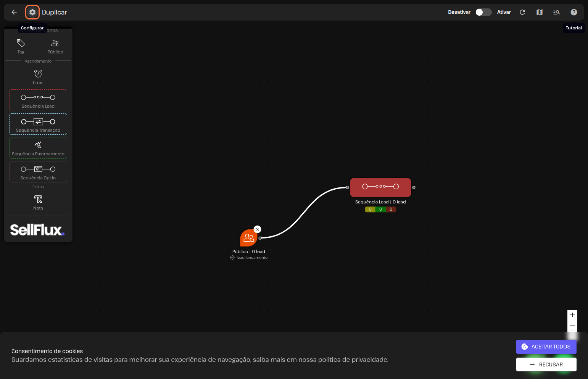Add a Nota from the Extras section

[x=38, y=202]
